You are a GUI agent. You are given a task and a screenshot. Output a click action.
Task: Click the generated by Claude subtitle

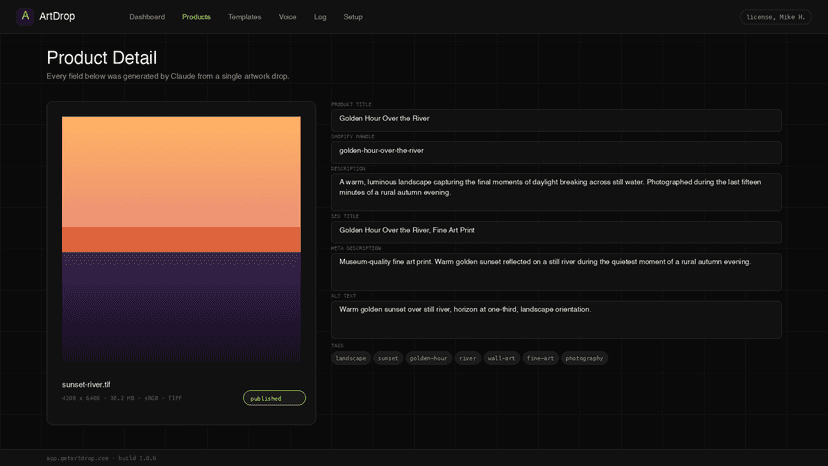point(167,76)
